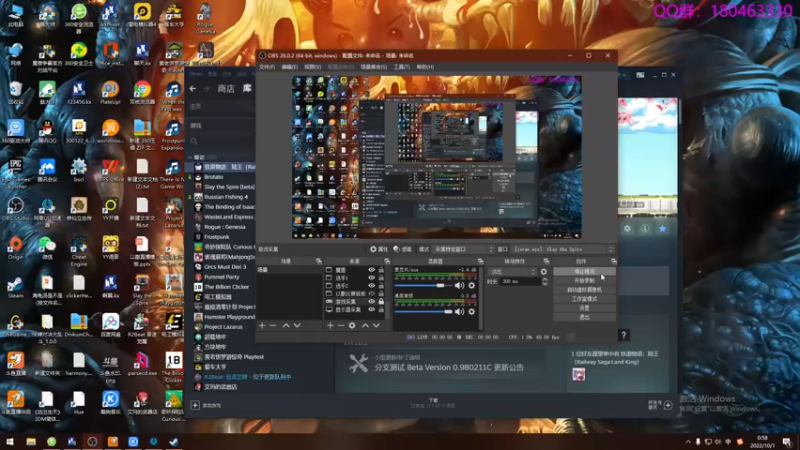Image resolution: width=800 pixels, height=450 pixels.
Task: Open the 编辑(E) menu
Action: pos(289,67)
